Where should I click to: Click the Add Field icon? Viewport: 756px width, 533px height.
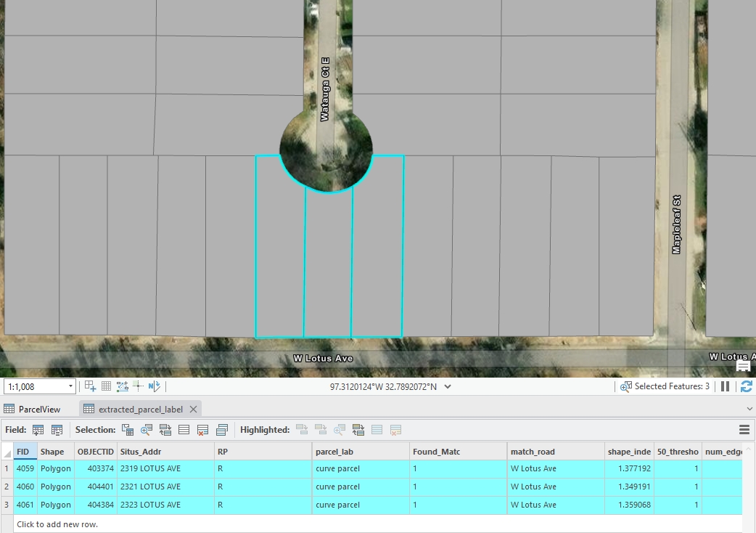[38, 430]
